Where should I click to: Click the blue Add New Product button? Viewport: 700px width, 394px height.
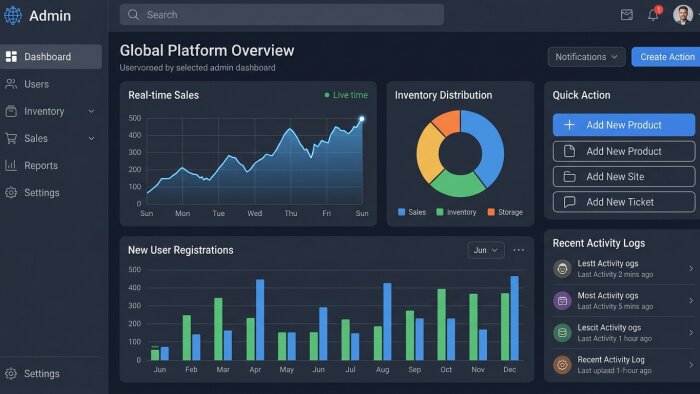(624, 125)
